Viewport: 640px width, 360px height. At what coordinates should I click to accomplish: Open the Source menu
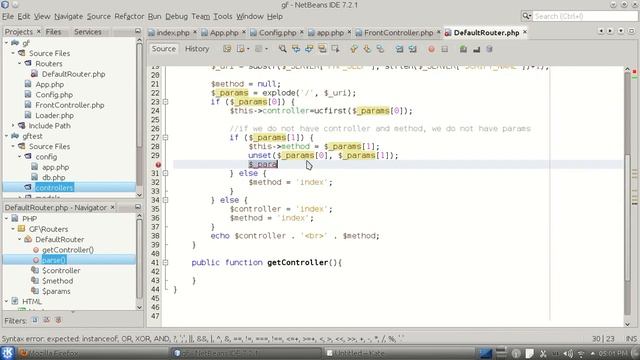coord(99,16)
